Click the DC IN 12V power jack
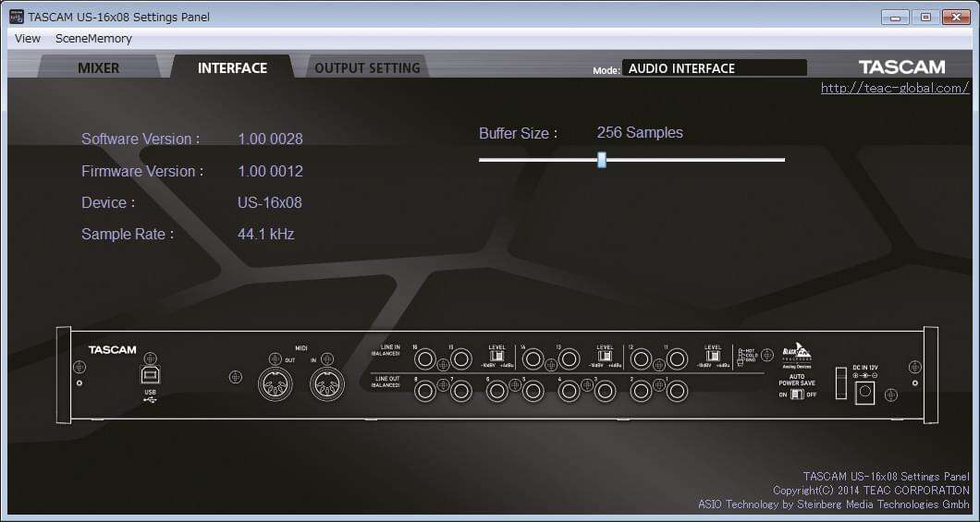Viewport: 980px width, 522px height. coord(864,392)
